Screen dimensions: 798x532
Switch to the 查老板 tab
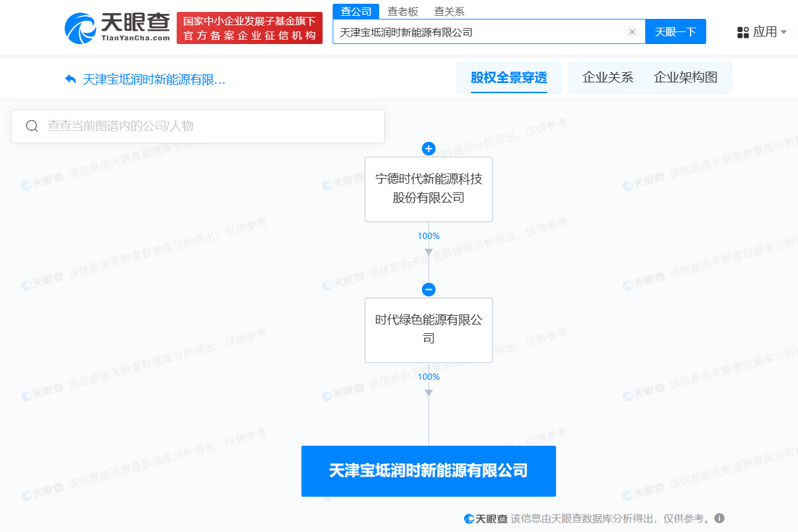coord(403,11)
